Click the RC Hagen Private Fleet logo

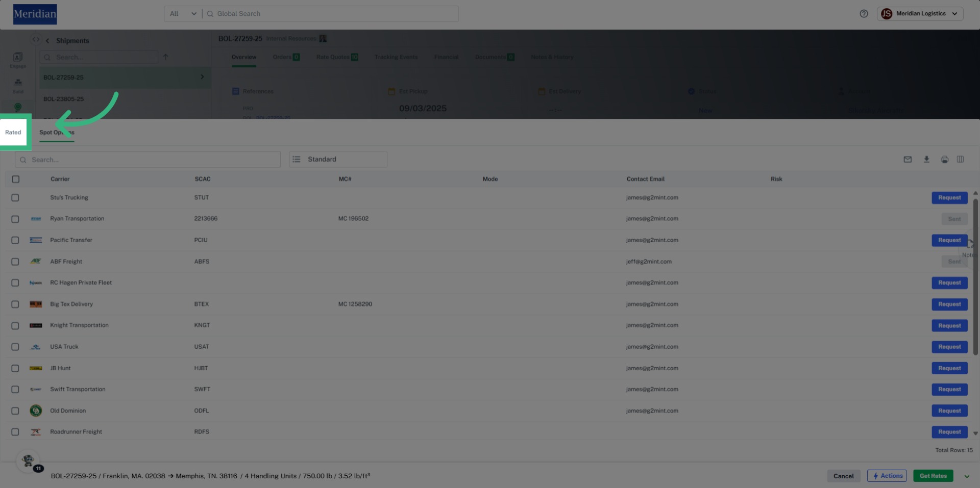pos(36,283)
